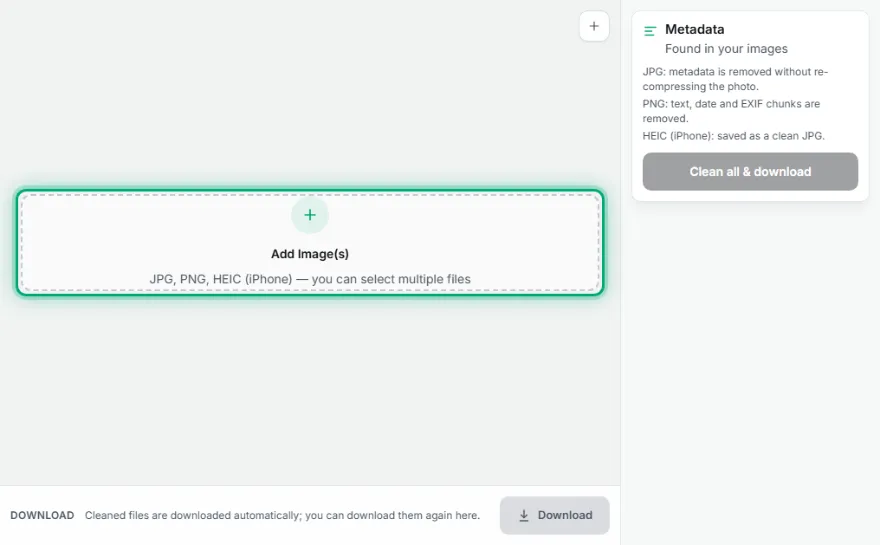880x545 pixels.
Task: Start cleaning with Clean all & download
Action: [x=750, y=172]
